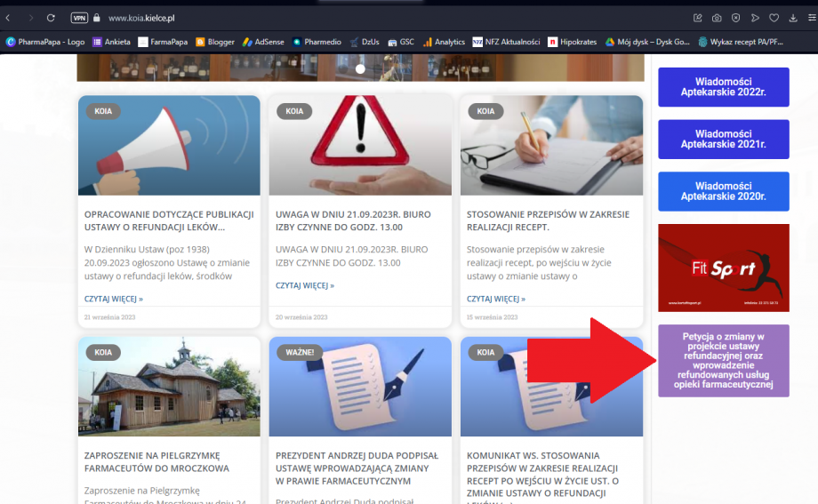Open PharmaPapa - Logo bookmark
Image resolution: width=818 pixels, height=504 pixels.
[45, 42]
